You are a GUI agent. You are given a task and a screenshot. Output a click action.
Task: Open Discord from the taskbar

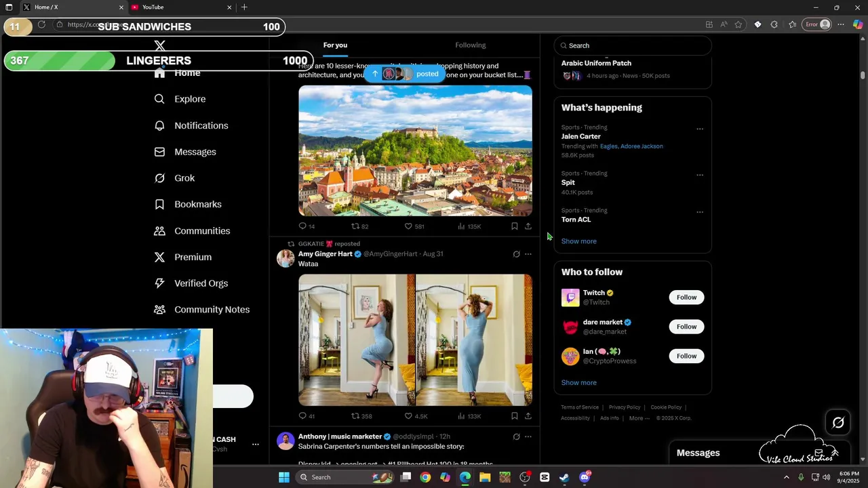(x=585, y=477)
